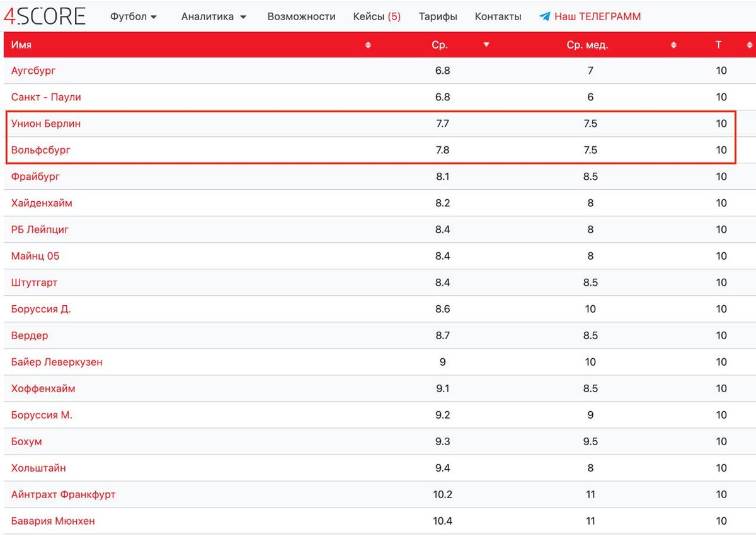The width and height of the screenshot is (756, 536).
Task: Open the РБ Лейпциг team link
Action: [x=40, y=230]
